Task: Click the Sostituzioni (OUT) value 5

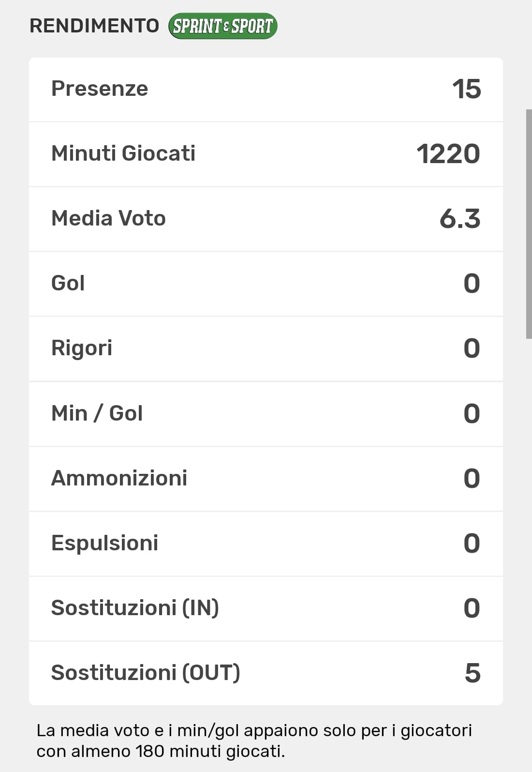Action: click(x=473, y=673)
